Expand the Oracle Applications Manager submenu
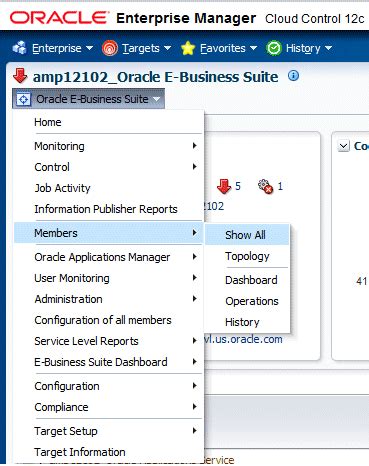 click(x=108, y=257)
